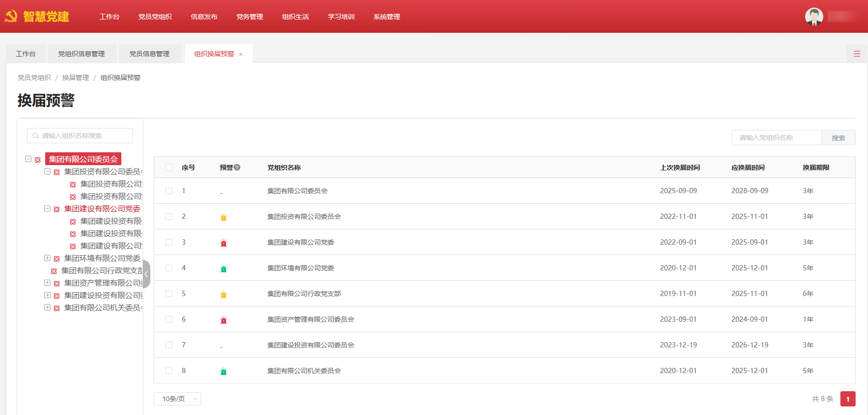Click the 搜索 button
Image resolution: width=868 pixels, height=415 pixels.
[838, 138]
